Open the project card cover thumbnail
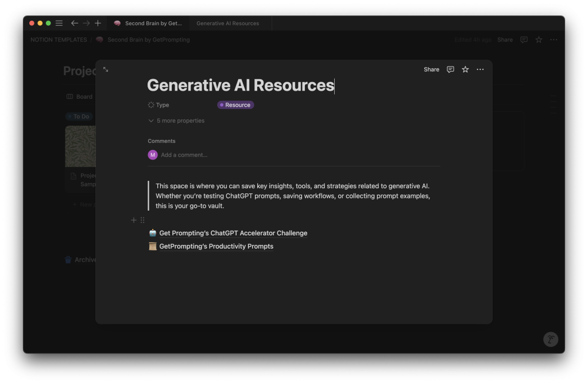 click(80, 146)
